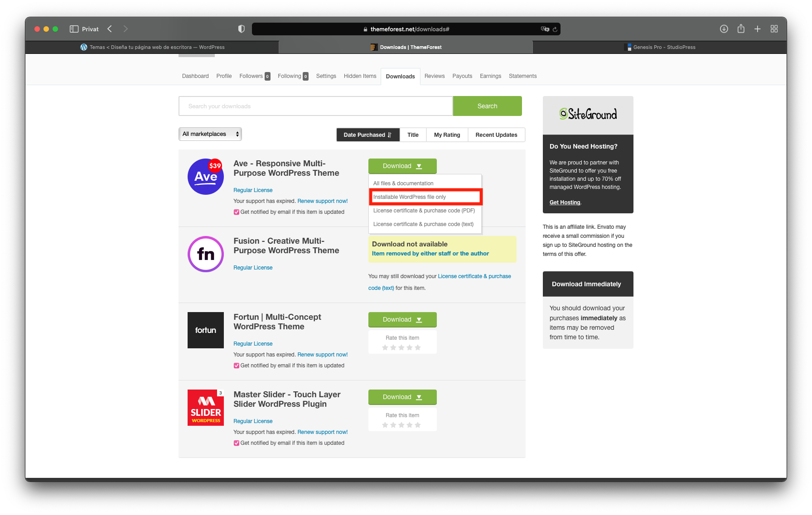Switch to the Temas WordPress browser tab
The image size is (812, 515).
pyautogui.click(x=152, y=47)
